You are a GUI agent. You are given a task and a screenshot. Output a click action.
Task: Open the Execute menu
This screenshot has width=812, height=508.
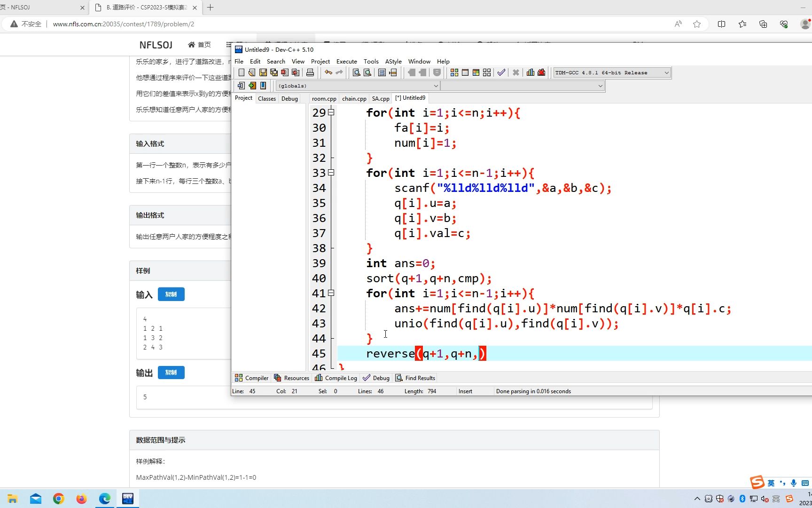click(x=347, y=61)
